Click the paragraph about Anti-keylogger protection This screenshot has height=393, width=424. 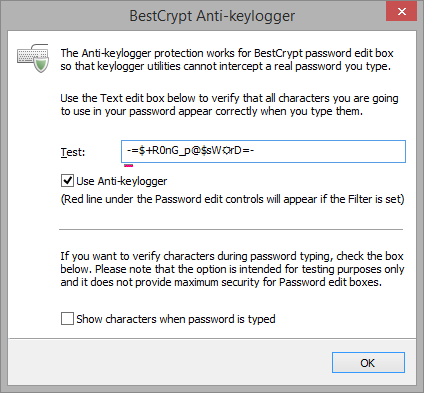point(227,59)
